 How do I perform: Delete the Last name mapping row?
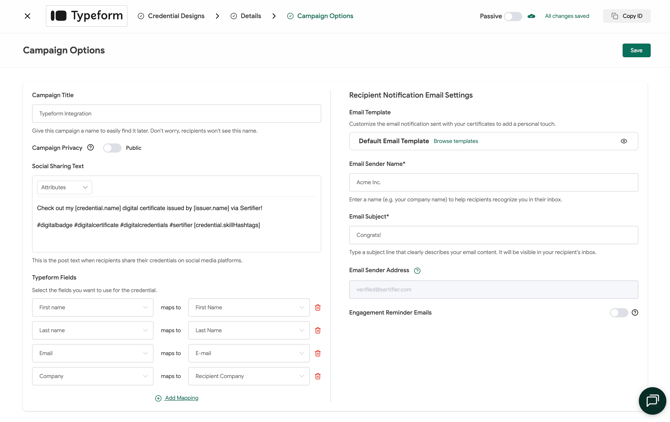(x=317, y=330)
